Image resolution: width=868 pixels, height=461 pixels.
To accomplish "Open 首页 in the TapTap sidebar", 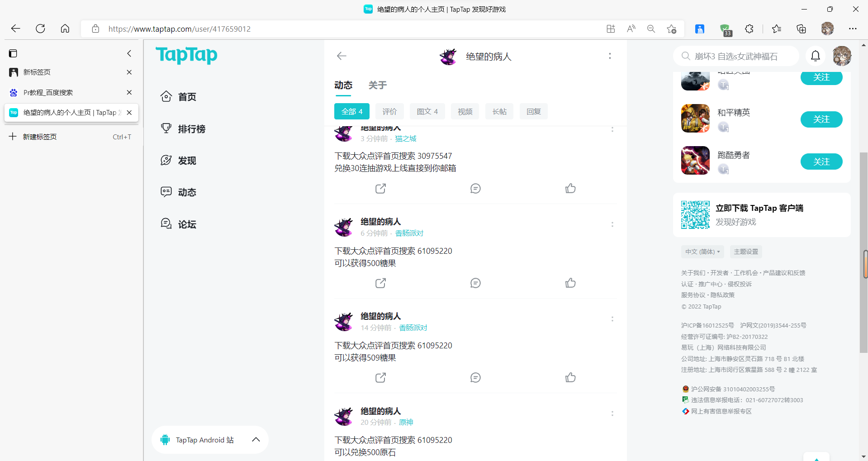I will point(179,97).
